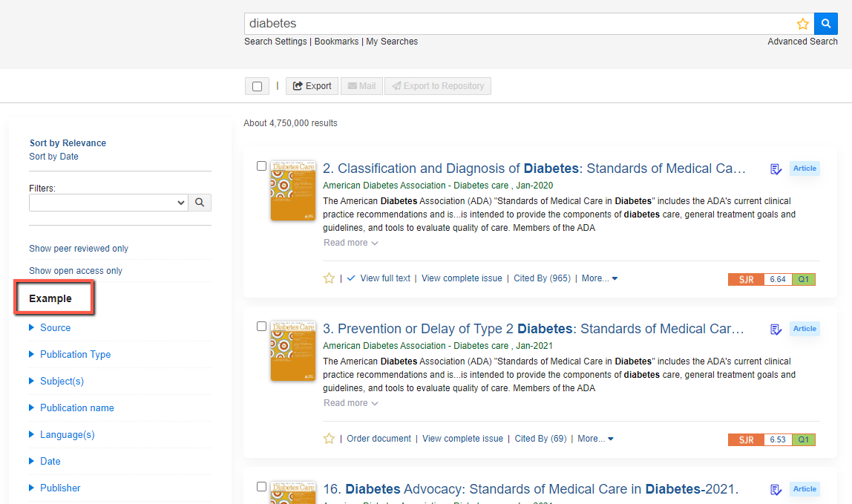Click the Mail button

[361, 86]
